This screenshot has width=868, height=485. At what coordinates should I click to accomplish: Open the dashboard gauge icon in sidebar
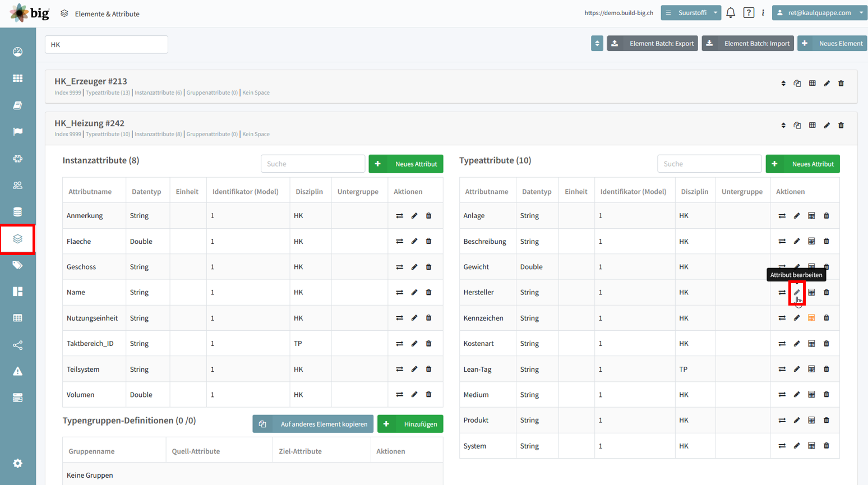click(18, 52)
